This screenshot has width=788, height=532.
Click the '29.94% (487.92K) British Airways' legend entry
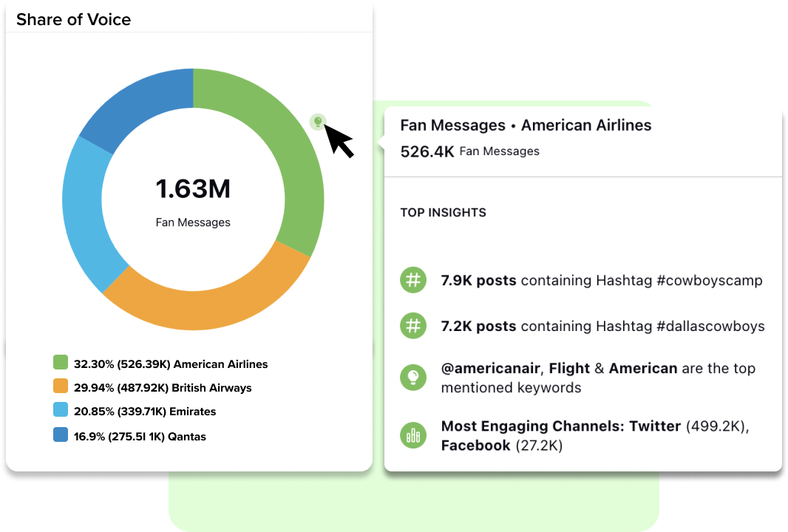pyautogui.click(x=163, y=387)
